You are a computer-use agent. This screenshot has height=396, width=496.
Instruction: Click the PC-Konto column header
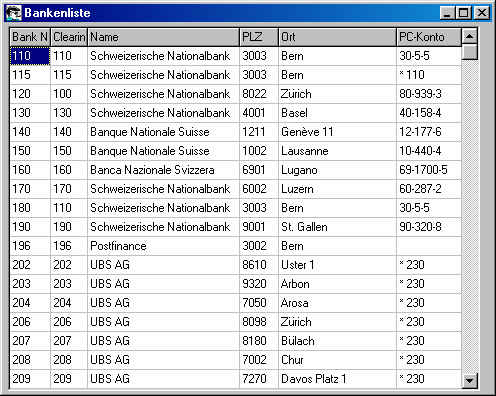click(429, 37)
